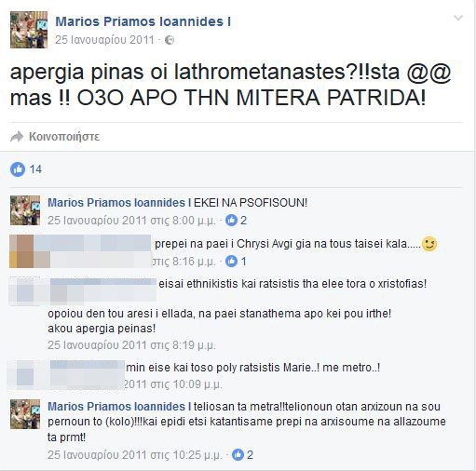Image resolution: width=476 pixels, height=471 pixels.
Task: Click the share arrow icon
Action: click(x=17, y=137)
